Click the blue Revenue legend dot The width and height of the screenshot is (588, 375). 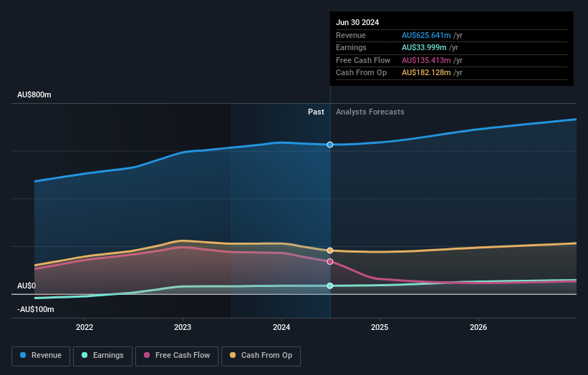[23, 355]
